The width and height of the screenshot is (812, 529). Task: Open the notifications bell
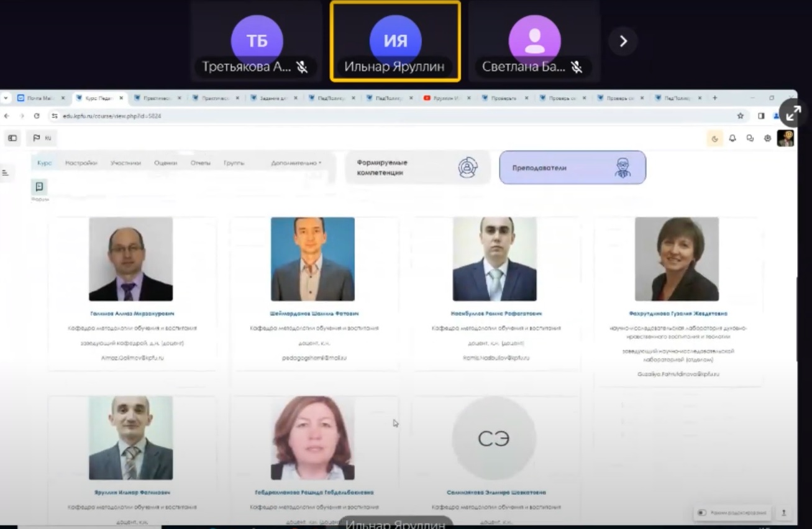[x=732, y=139]
